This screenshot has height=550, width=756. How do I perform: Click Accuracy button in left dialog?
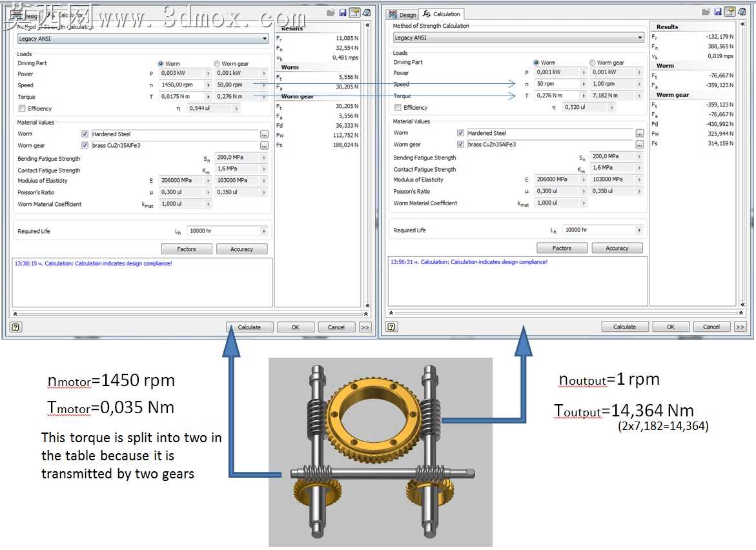coord(241,249)
